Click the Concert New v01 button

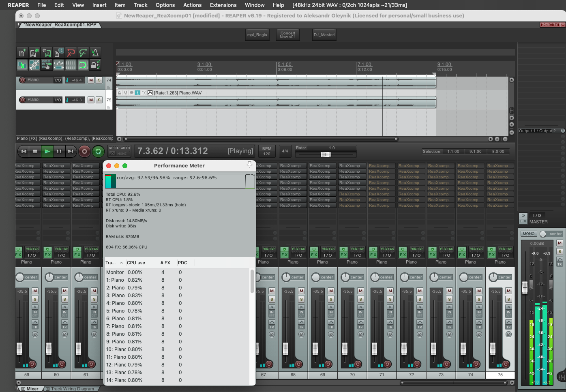[x=287, y=35]
